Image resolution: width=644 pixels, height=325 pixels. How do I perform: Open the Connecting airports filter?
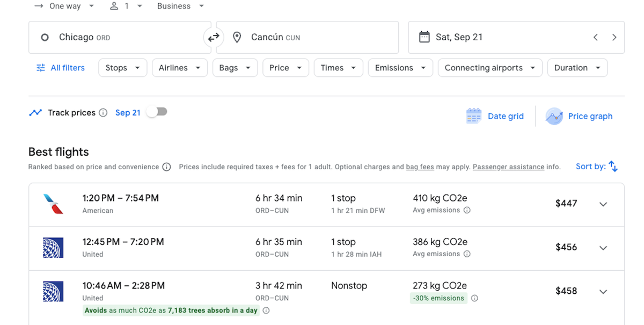489,68
